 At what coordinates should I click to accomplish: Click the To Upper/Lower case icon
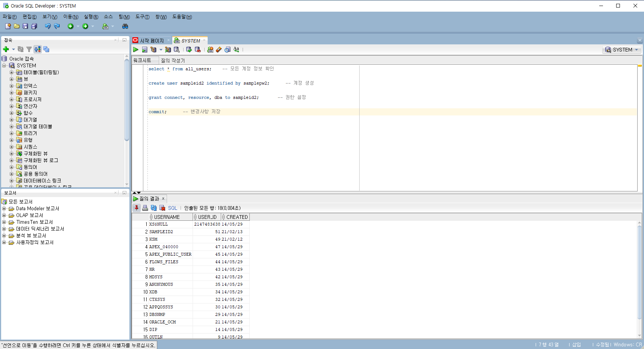236,50
